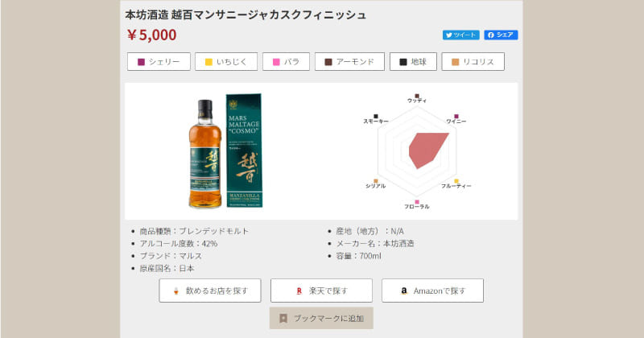Click the リコリス tag's orange swatch
The image size is (644, 338).
pyautogui.click(x=456, y=62)
